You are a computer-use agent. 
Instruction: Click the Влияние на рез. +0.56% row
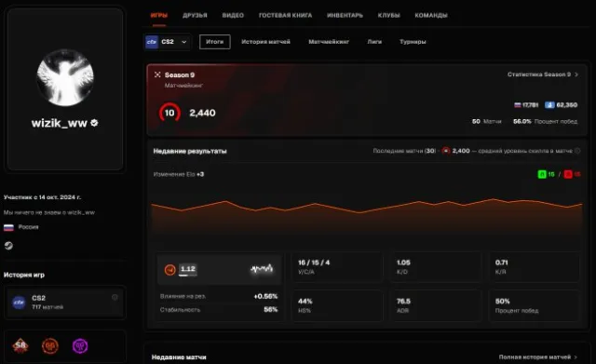click(219, 296)
